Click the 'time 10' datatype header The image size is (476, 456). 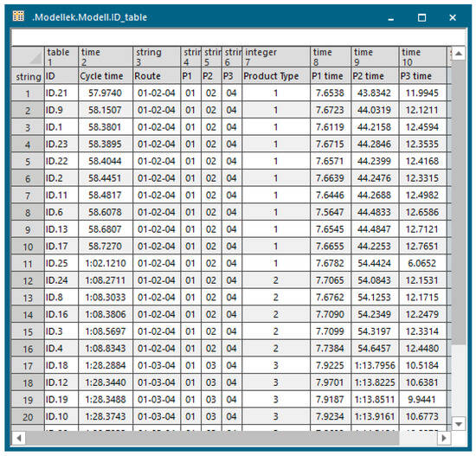tap(422, 57)
